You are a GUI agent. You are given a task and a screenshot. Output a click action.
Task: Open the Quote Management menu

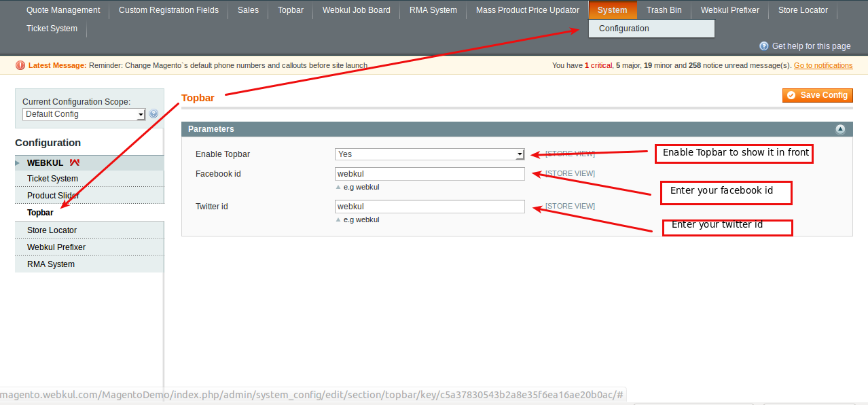pyautogui.click(x=63, y=10)
